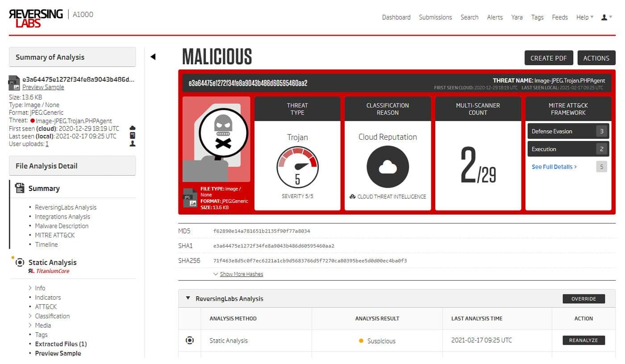Open See Full Details link

point(554,167)
